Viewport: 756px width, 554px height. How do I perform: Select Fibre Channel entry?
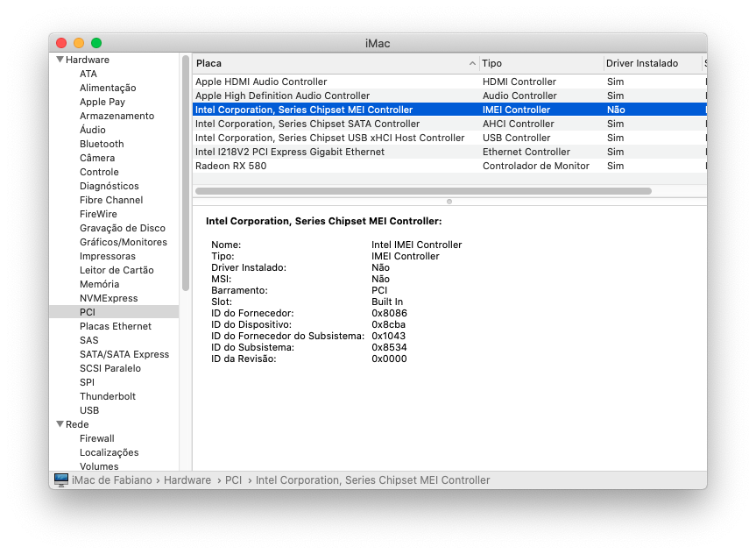point(111,200)
